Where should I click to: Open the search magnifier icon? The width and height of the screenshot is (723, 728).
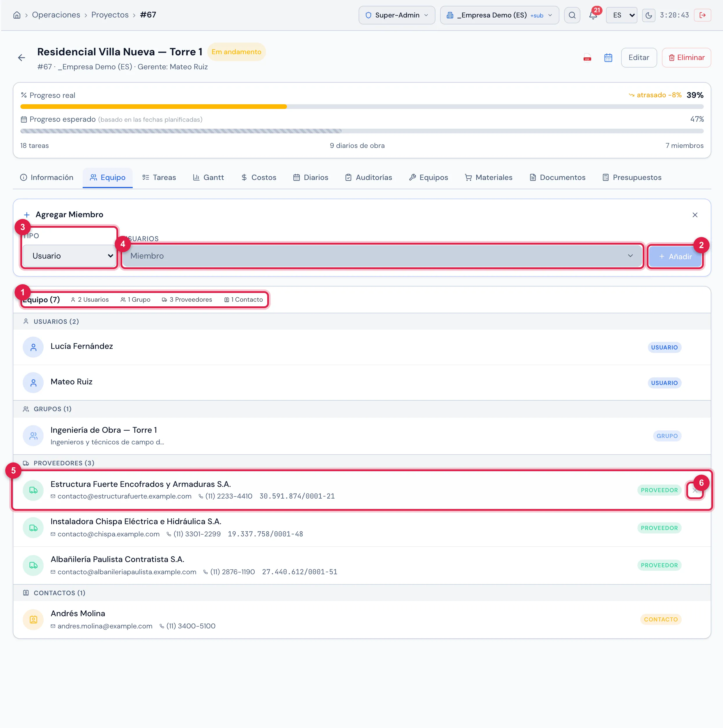tap(572, 15)
